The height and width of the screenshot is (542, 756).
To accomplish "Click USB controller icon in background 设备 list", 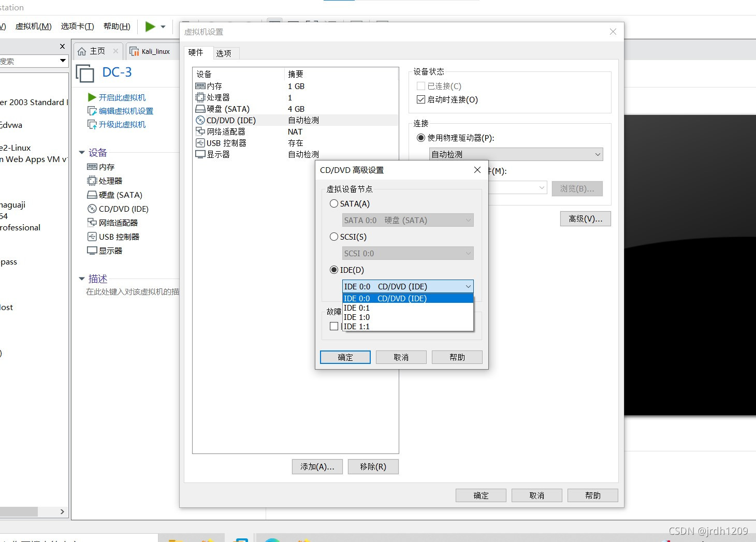I will 92,237.
